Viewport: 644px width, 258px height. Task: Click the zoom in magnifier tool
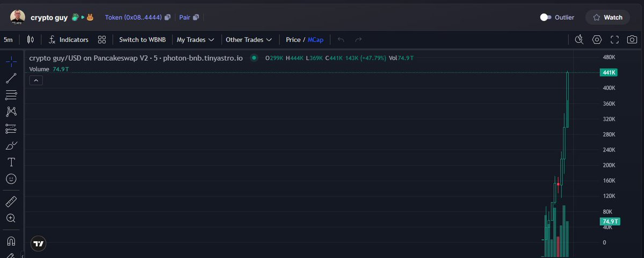(x=11, y=218)
